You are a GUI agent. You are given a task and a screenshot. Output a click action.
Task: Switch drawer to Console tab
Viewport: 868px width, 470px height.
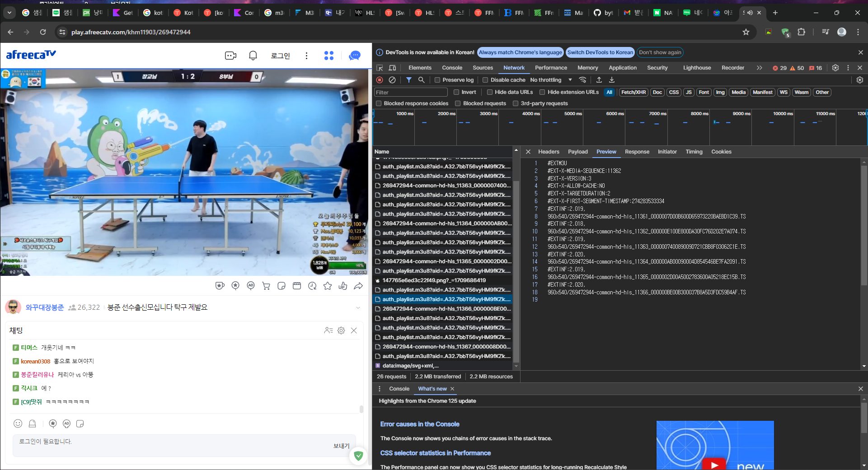click(399, 389)
